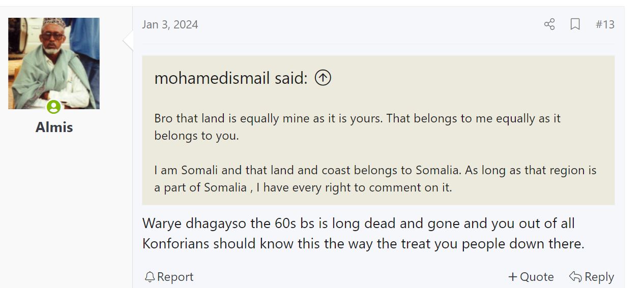Click the plus icon next to Quote
The height and width of the screenshot is (288, 644).
point(513,277)
